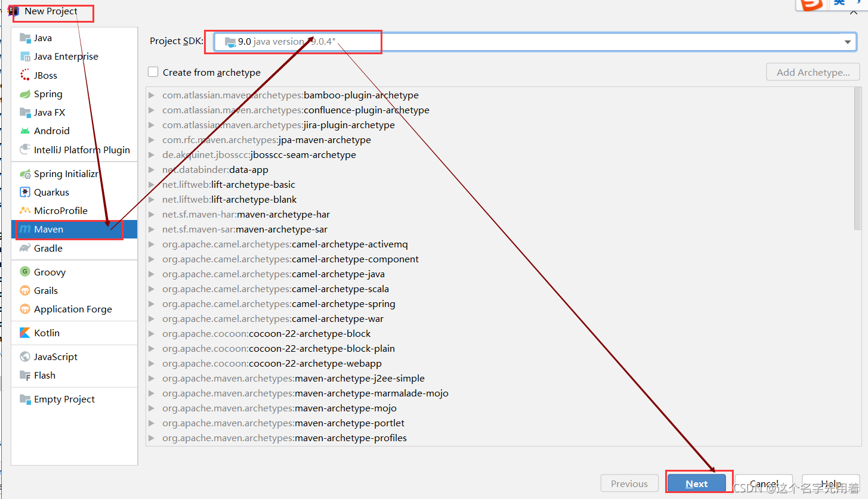868x499 pixels.
Task: Select the Kotlin icon
Action: (x=25, y=333)
